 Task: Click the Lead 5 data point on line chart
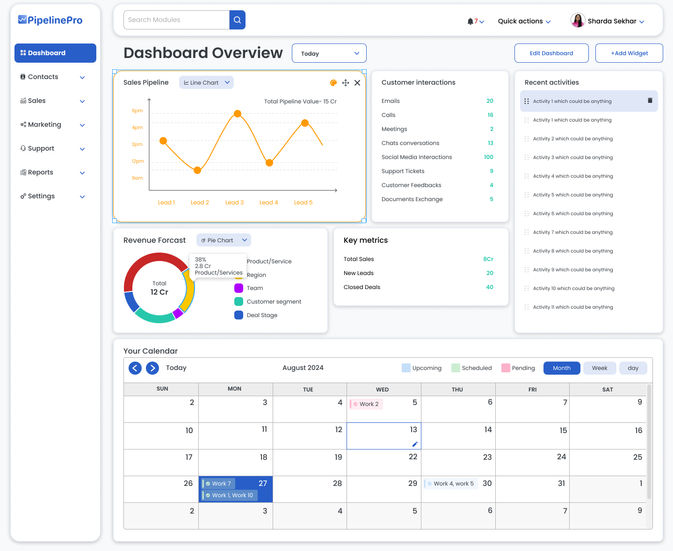pos(305,123)
